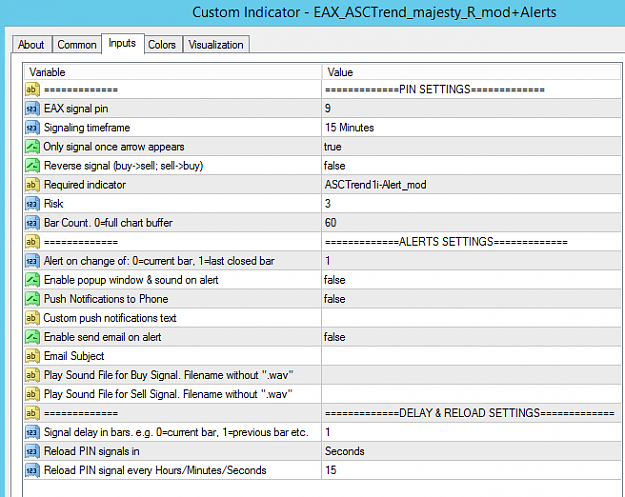The width and height of the screenshot is (625, 497).
Task: Click the integer icon beside Reload PIN signal every
Action: pyautogui.click(x=32, y=470)
